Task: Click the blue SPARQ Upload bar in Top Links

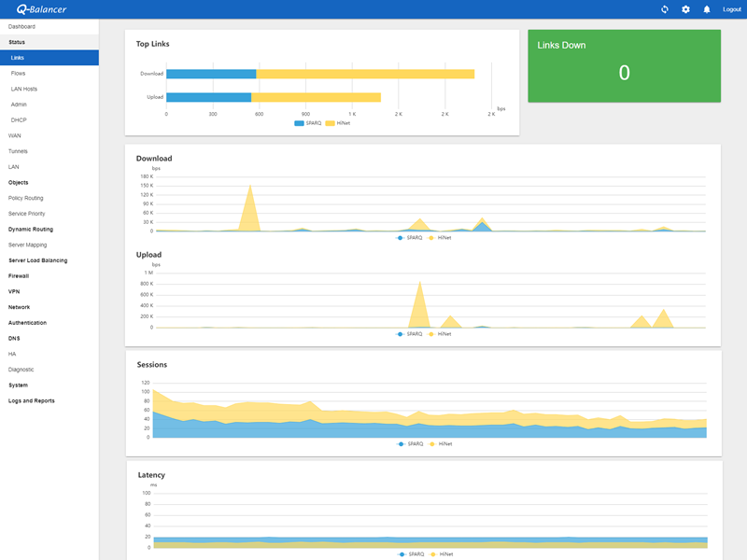Action: pyautogui.click(x=208, y=97)
